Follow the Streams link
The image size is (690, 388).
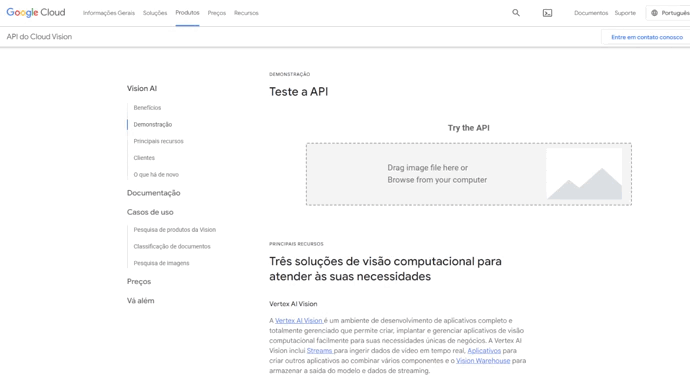pos(319,351)
